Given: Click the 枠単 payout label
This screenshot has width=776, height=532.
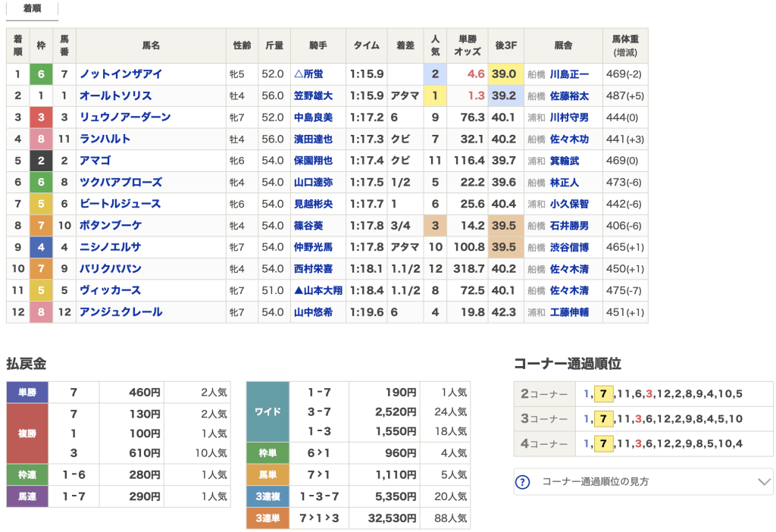Looking at the screenshot, I should coord(268,453).
